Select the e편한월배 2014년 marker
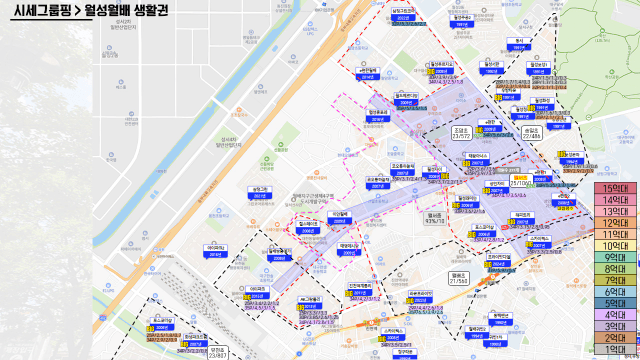640x360 pixels. click(368, 74)
